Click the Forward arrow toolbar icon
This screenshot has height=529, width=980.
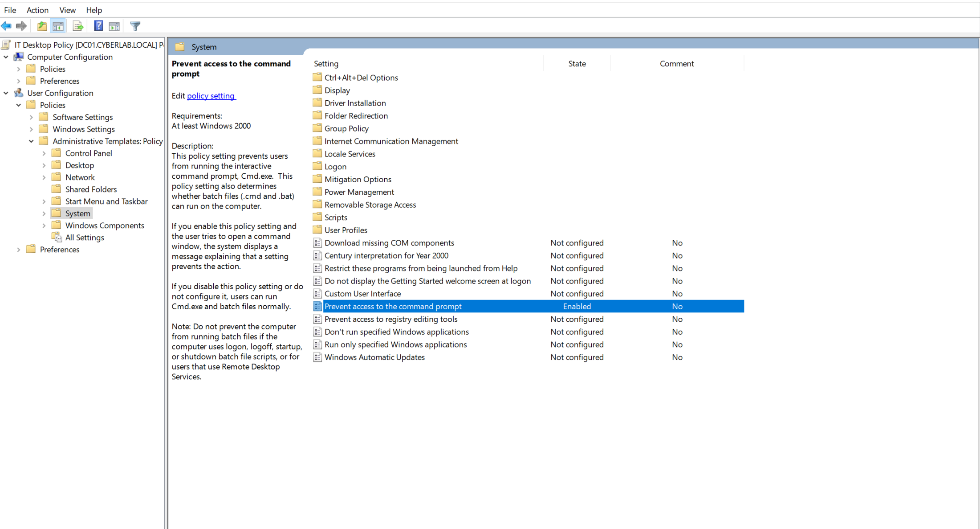coord(21,26)
